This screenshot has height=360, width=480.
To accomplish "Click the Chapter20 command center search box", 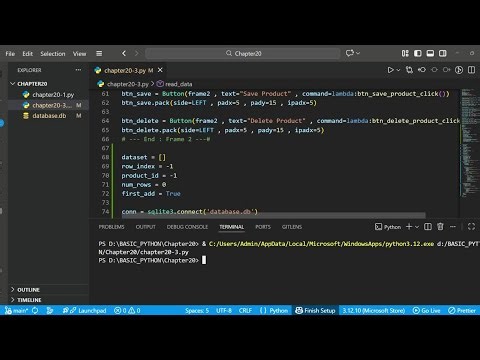I will click(x=243, y=53).
